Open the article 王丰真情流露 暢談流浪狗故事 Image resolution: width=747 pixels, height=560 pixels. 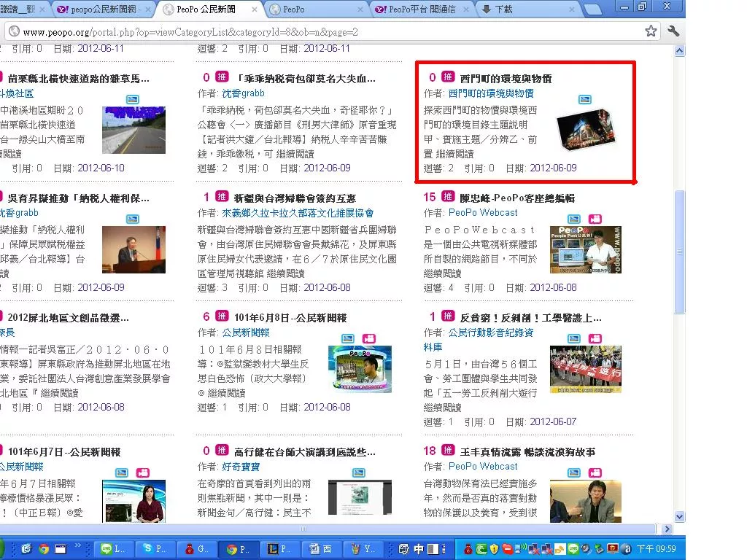[528, 451]
